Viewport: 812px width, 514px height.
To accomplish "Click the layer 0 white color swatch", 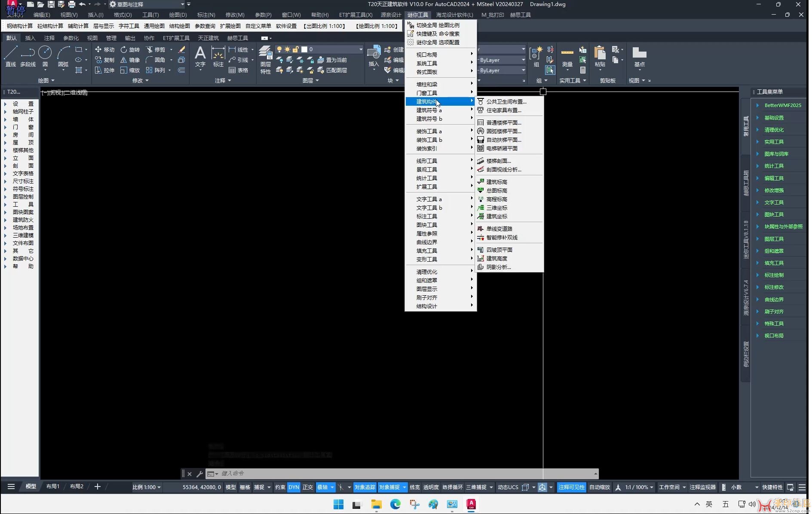I will [x=304, y=49].
